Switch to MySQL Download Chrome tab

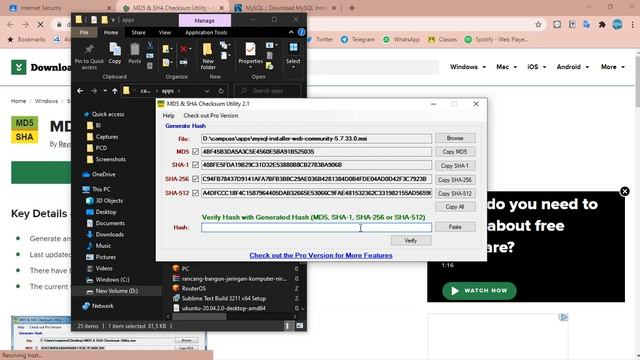tap(286, 8)
